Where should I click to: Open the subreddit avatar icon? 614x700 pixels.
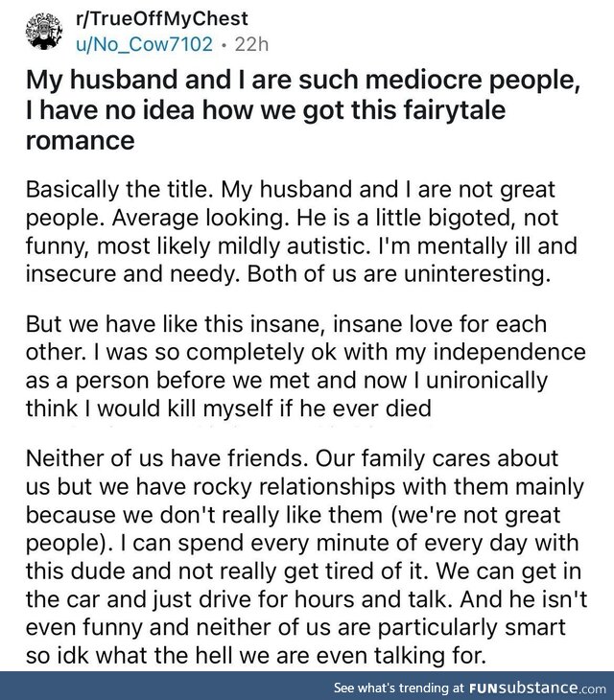[45, 31]
